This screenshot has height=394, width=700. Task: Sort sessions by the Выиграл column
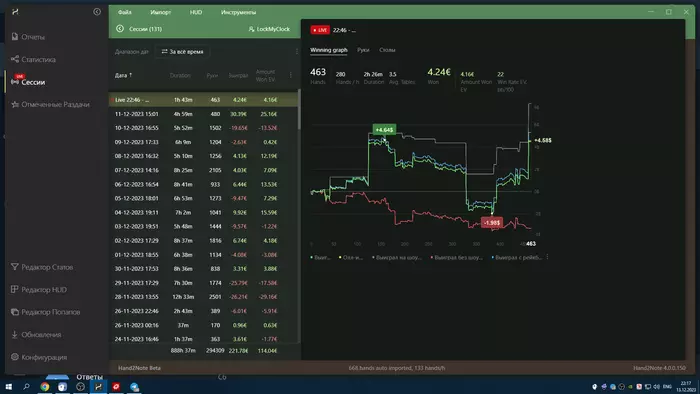238,75
